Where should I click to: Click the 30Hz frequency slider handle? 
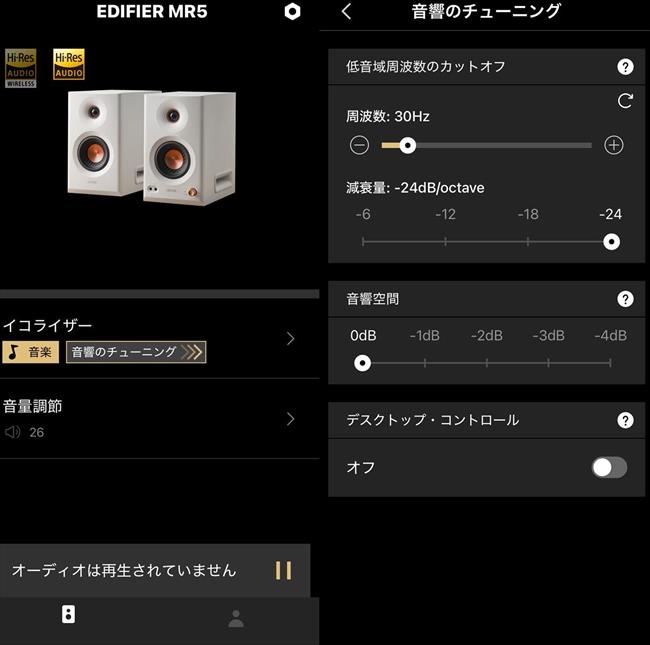(x=408, y=145)
